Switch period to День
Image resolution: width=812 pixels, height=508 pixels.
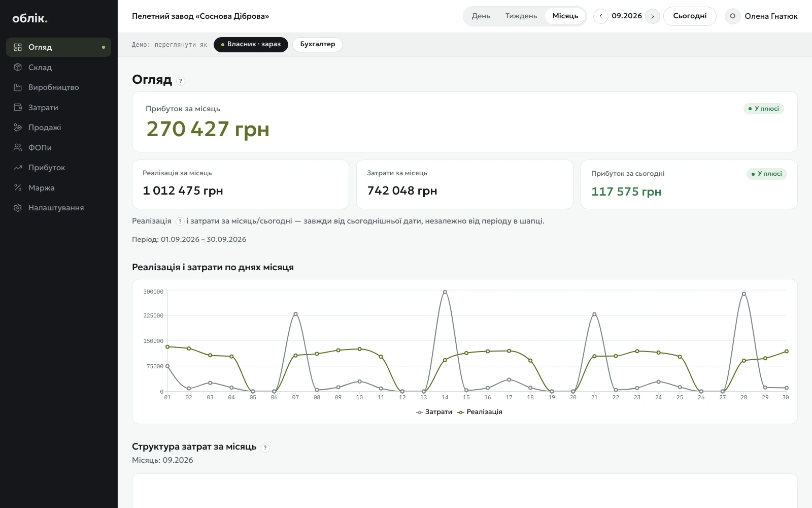coord(481,16)
